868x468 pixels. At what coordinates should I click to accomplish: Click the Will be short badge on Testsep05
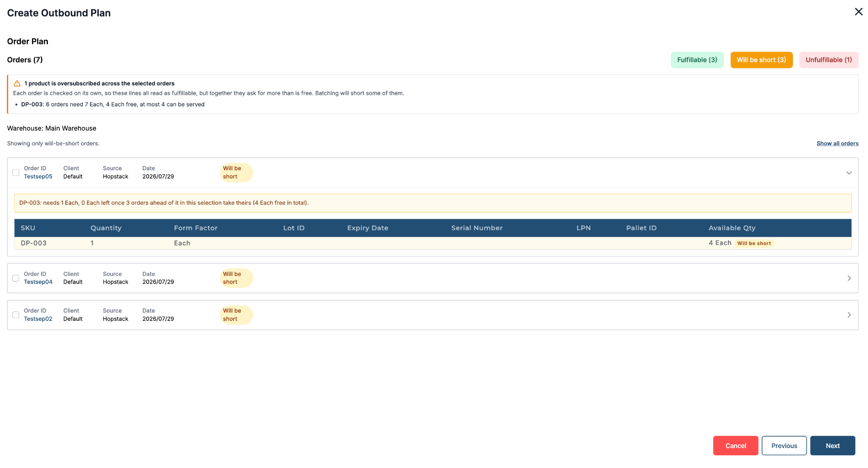[236, 173]
